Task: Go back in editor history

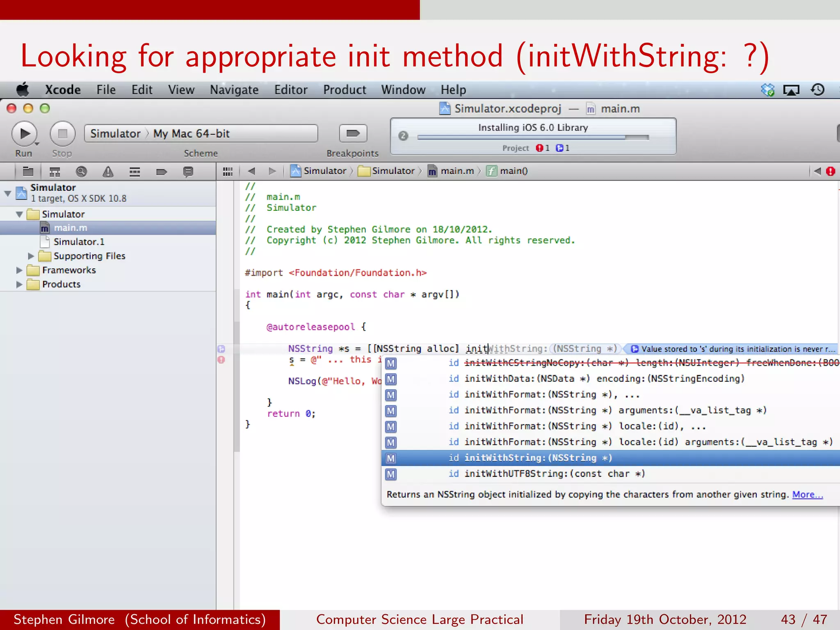Action: tap(252, 171)
